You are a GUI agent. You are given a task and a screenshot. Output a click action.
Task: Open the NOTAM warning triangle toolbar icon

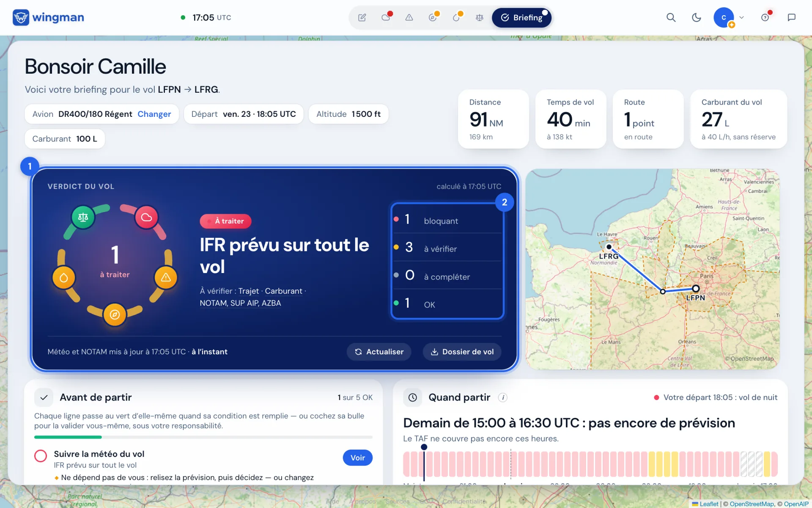(409, 18)
